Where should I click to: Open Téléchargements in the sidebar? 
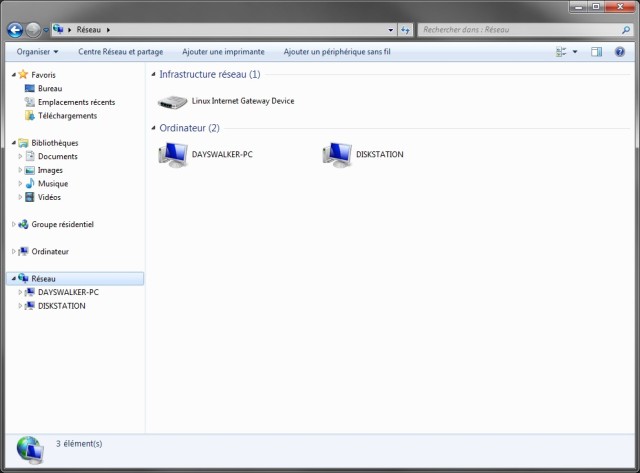[x=67, y=116]
